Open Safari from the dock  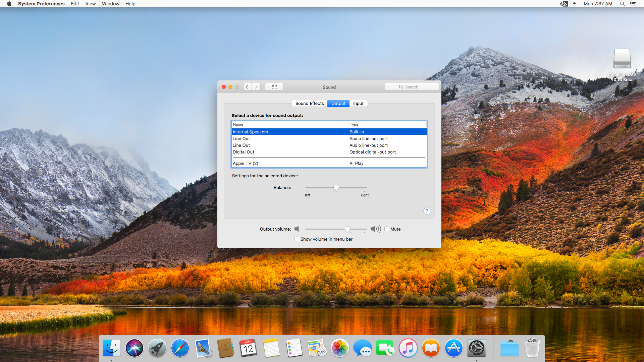click(x=180, y=348)
